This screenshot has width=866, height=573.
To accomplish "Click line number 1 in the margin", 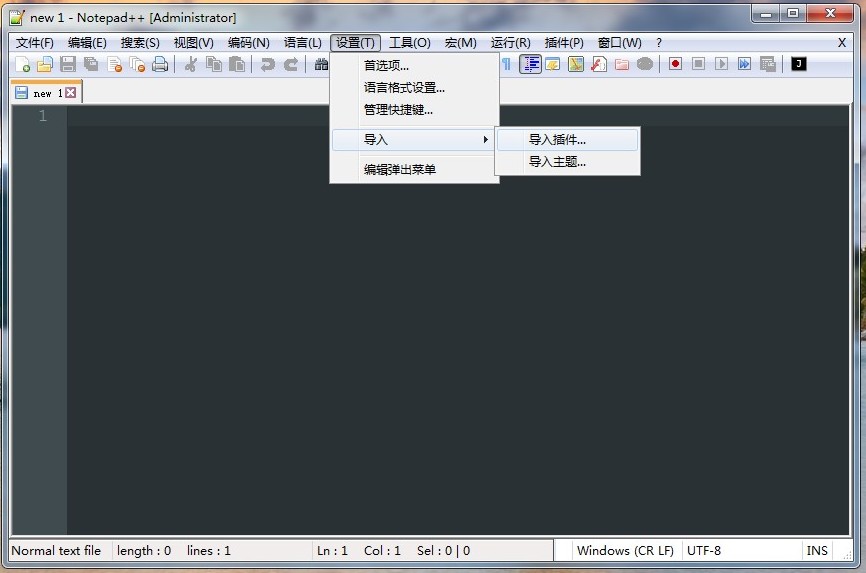I will (x=43, y=115).
